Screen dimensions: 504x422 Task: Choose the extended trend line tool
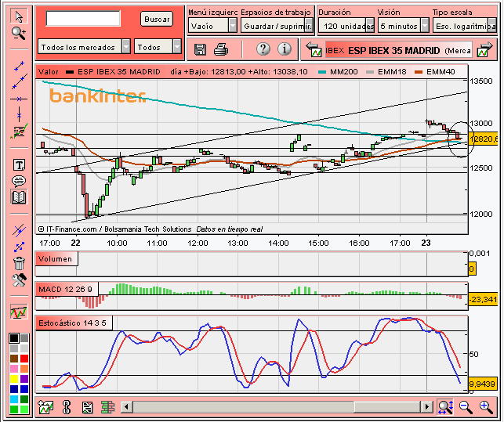pyautogui.click(x=20, y=82)
